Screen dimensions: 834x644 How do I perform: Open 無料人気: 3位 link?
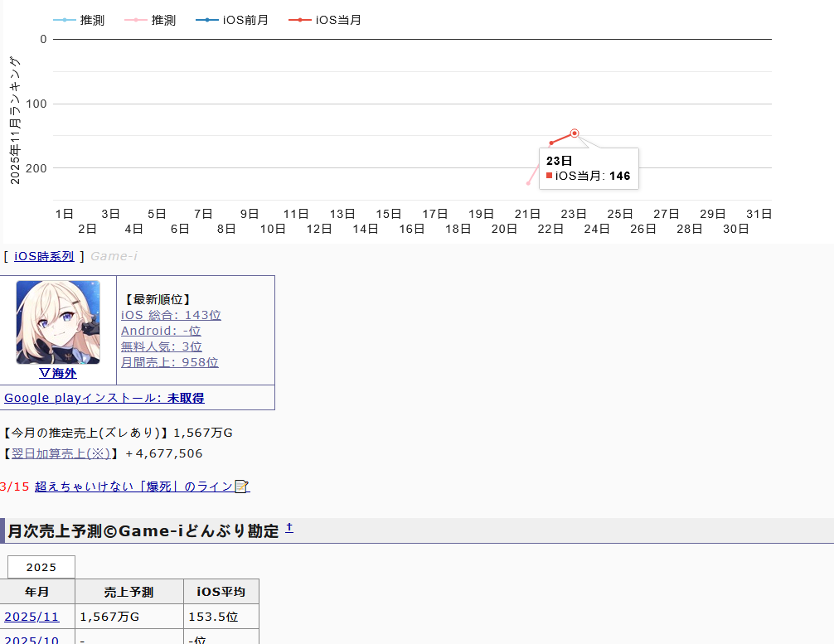click(161, 346)
